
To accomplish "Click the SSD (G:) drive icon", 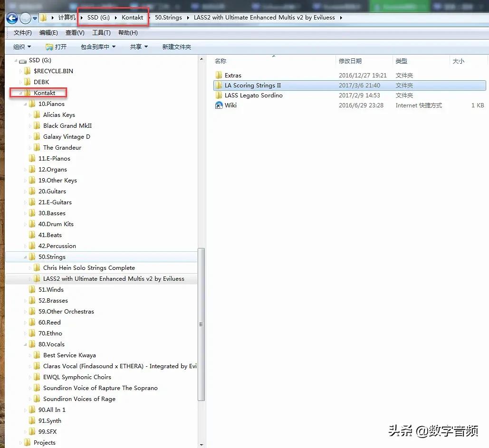I will click(22, 60).
